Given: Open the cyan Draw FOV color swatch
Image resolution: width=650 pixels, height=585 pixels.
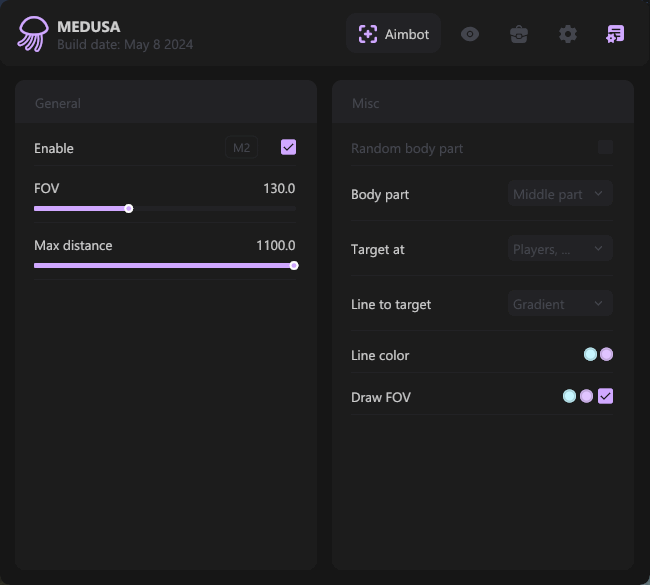Looking at the screenshot, I should pos(569,396).
